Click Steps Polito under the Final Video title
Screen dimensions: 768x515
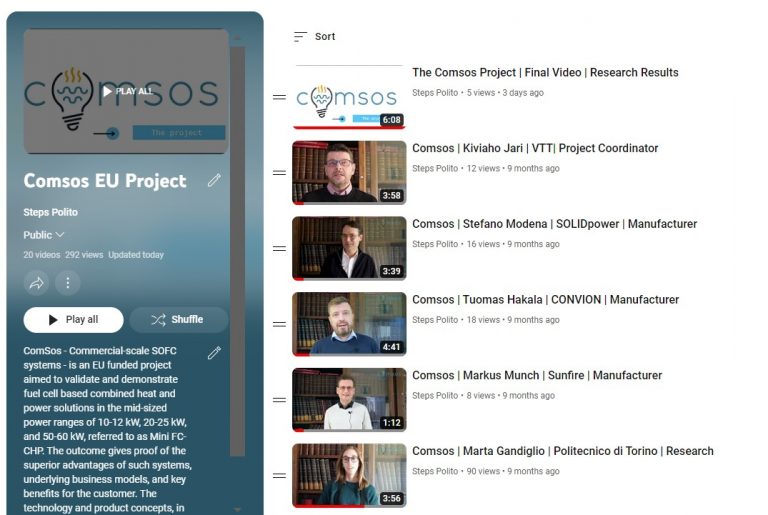tap(435, 93)
